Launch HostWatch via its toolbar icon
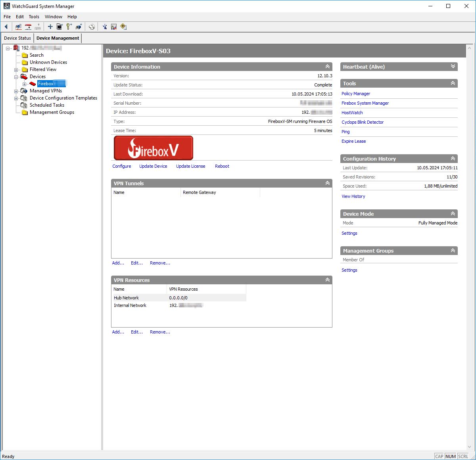 [x=114, y=27]
